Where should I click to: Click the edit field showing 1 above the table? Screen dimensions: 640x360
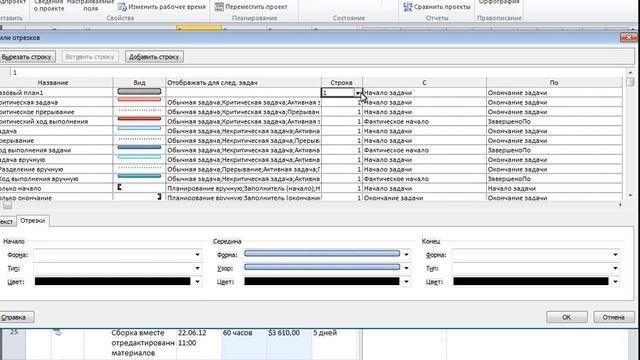[318, 73]
